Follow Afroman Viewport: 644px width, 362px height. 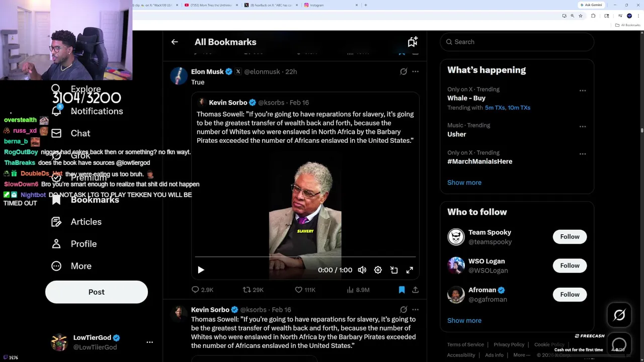[570, 295]
